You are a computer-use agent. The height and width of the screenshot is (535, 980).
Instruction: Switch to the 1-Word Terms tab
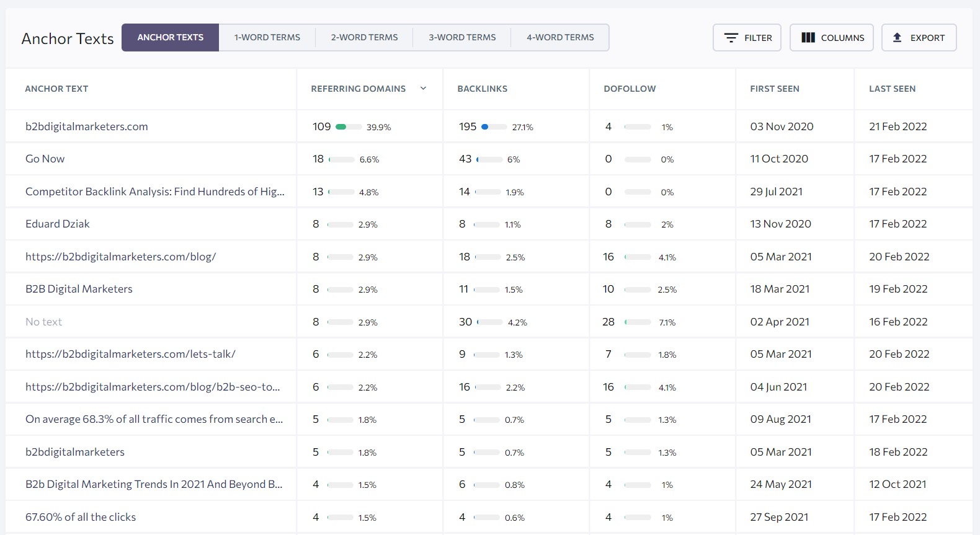[267, 37]
